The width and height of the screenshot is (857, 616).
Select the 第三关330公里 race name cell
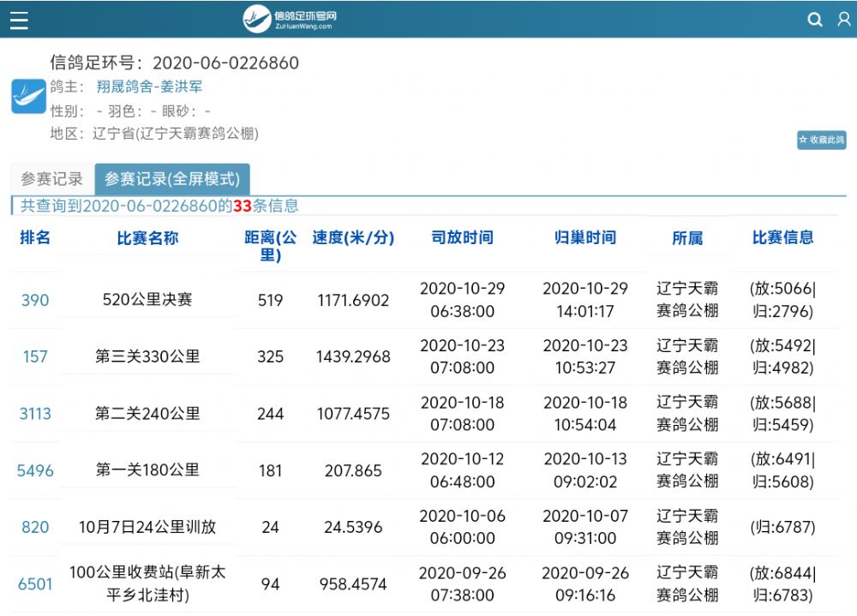pos(147,356)
